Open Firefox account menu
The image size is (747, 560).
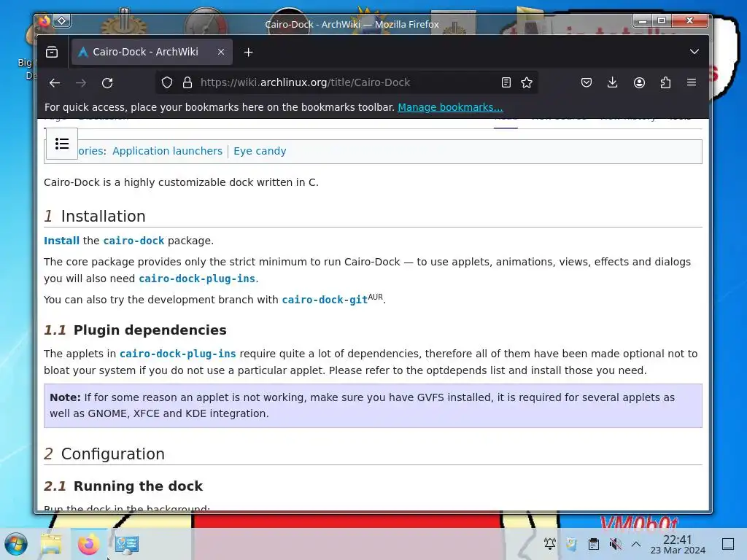(x=639, y=82)
